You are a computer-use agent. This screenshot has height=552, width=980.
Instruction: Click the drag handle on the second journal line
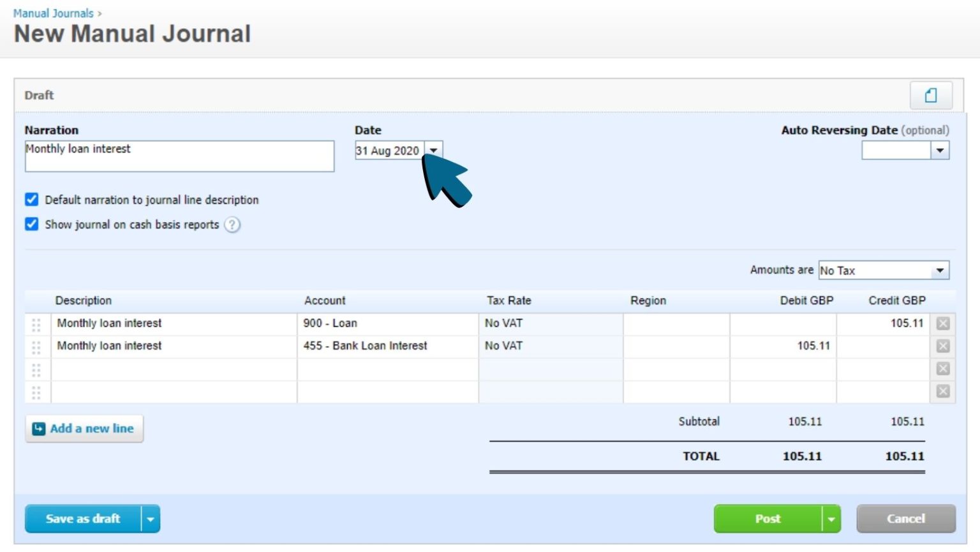click(x=36, y=346)
